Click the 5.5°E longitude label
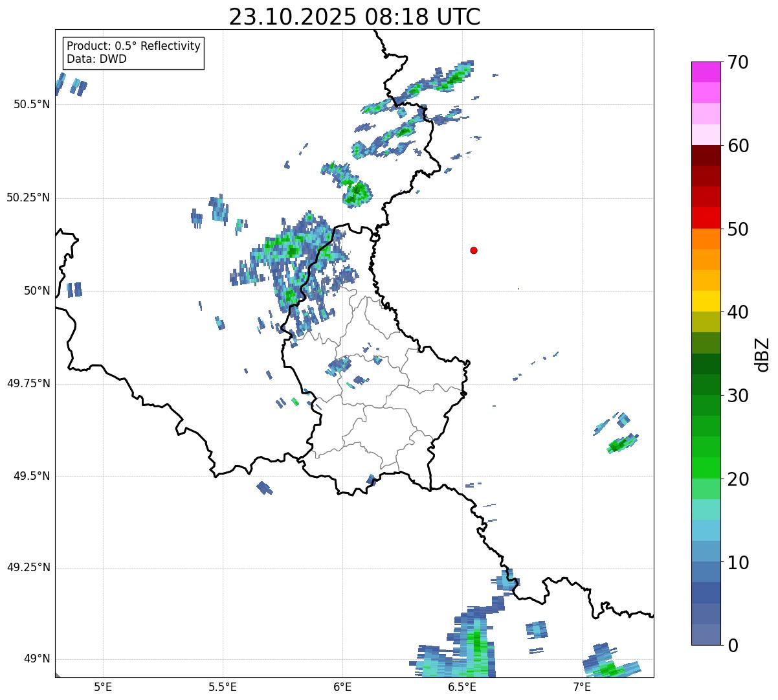 [x=223, y=686]
